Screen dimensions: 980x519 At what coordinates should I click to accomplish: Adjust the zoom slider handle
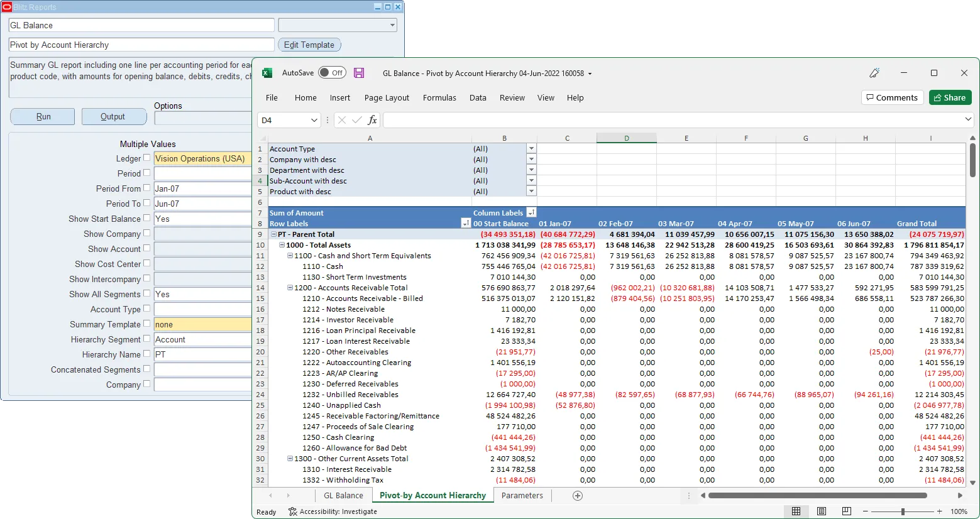pyautogui.click(x=903, y=511)
